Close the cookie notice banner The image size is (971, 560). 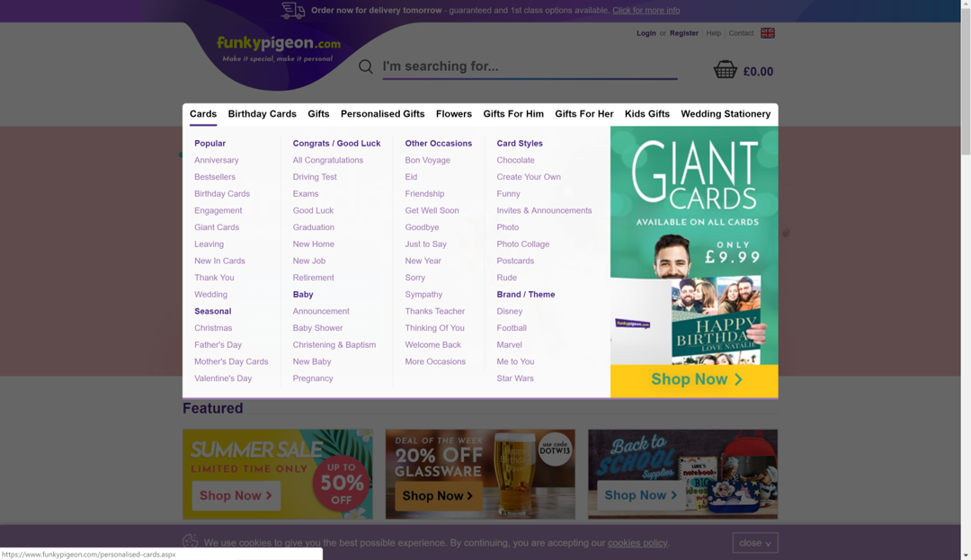754,543
